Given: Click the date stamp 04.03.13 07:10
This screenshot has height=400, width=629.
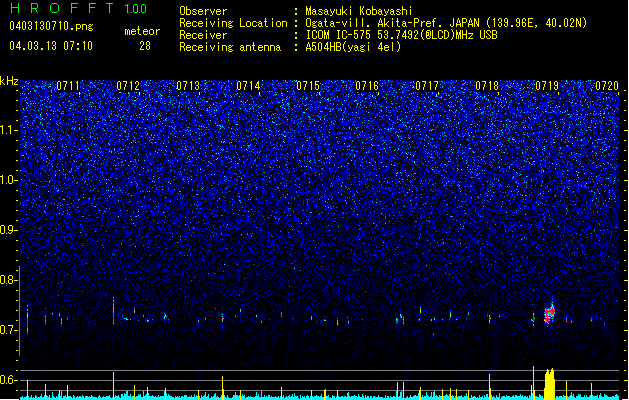Looking at the screenshot, I should tap(51, 46).
